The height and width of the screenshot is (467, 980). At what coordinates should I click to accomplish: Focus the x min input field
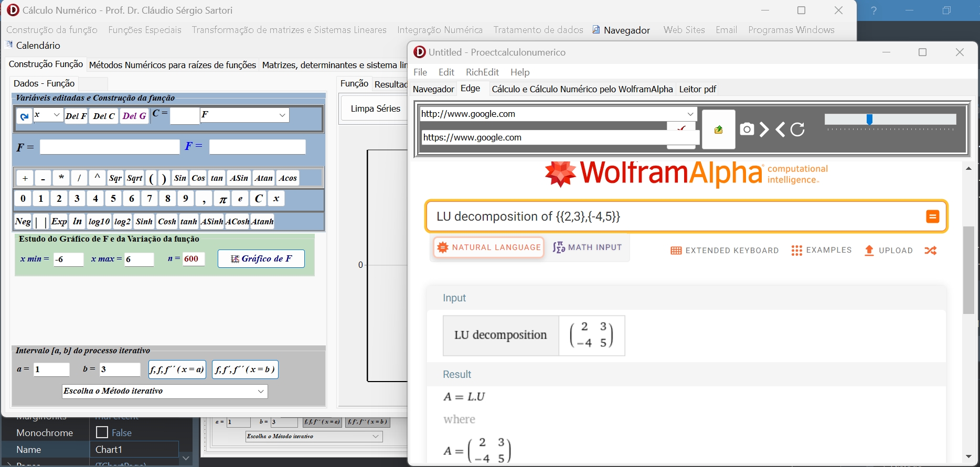point(68,259)
